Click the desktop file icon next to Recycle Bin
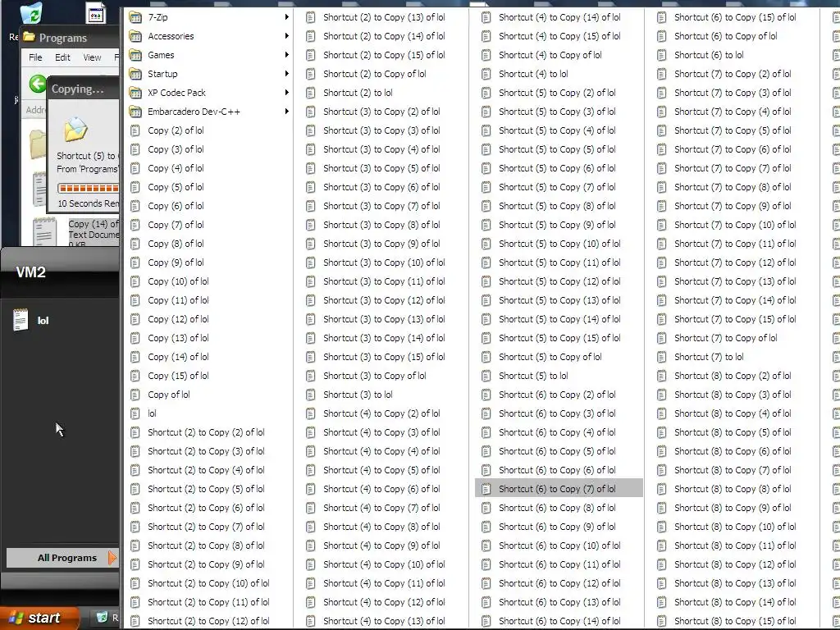The height and width of the screenshot is (630, 840). pyautogui.click(x=96, y=13)
